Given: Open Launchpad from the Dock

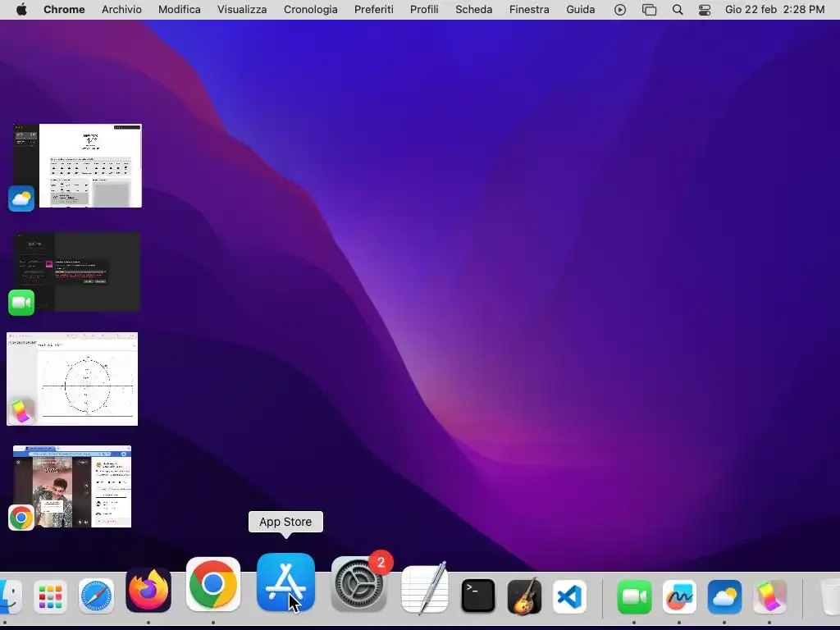Looking at the screenshot, I should (50, 596).
